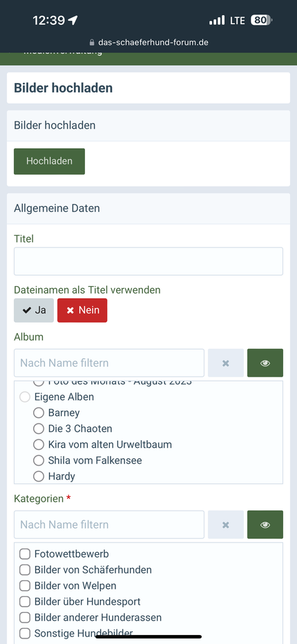This screenshot has width=297, height=644.
Task: Tap the location arrow next to the time
Action: pos(73,20)
